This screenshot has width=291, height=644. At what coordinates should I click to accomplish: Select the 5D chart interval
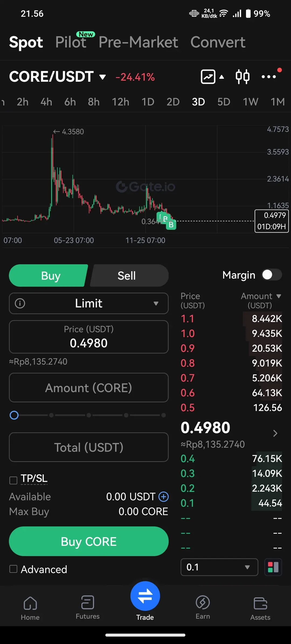pos(224,102)
